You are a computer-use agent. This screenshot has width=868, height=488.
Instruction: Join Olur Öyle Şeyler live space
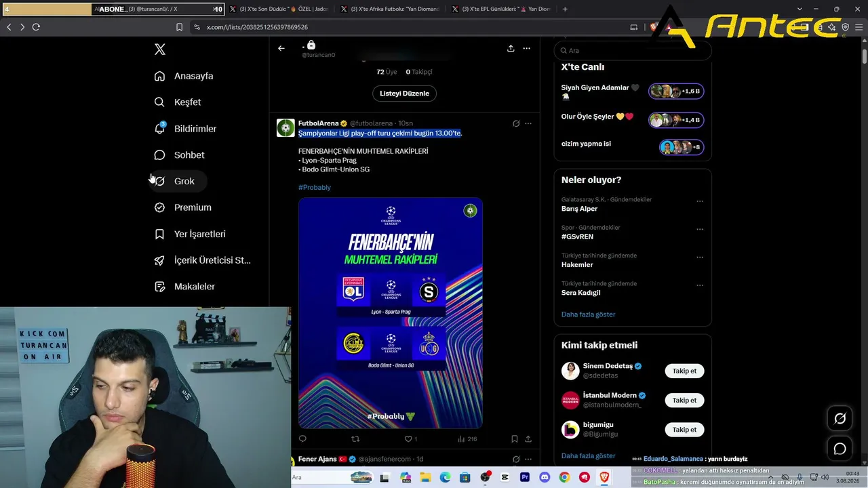[x=676, y=120]
